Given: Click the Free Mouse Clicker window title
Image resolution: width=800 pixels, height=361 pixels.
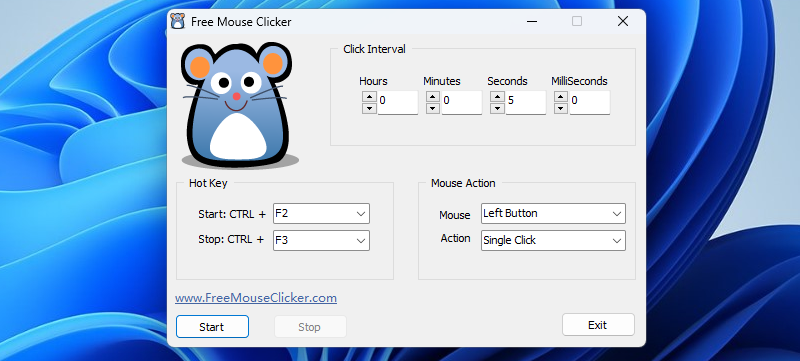Looking at the screenshot, I should click(x=241, y=22).
